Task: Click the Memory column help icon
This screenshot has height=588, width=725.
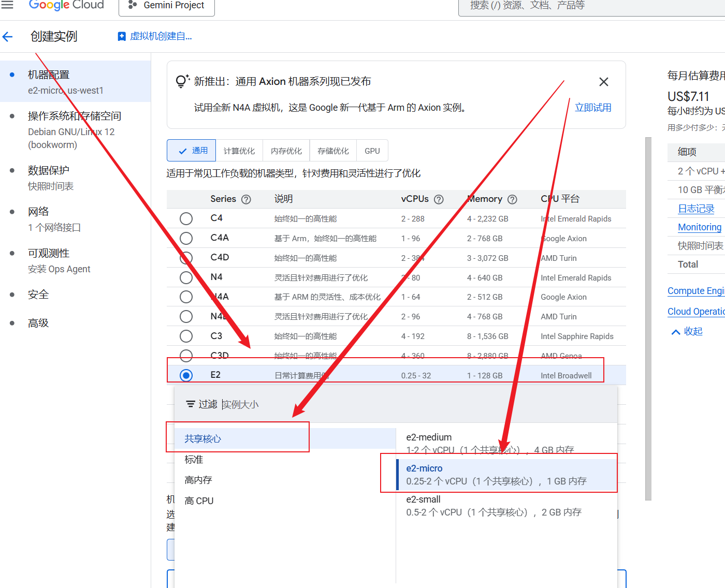Action: pyautogui.click(x=512, y=199)
